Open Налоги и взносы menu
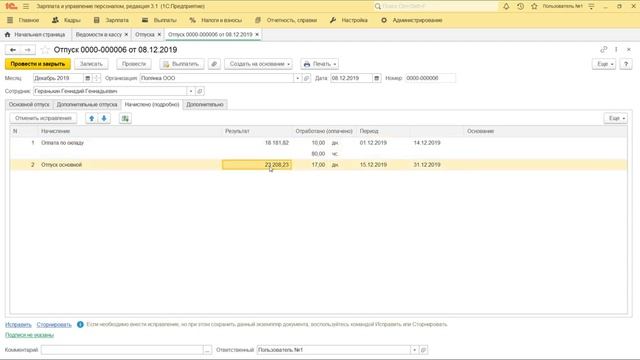Image resolution: width=640 pixels, height=360 pixels. [x=216, y=20]
